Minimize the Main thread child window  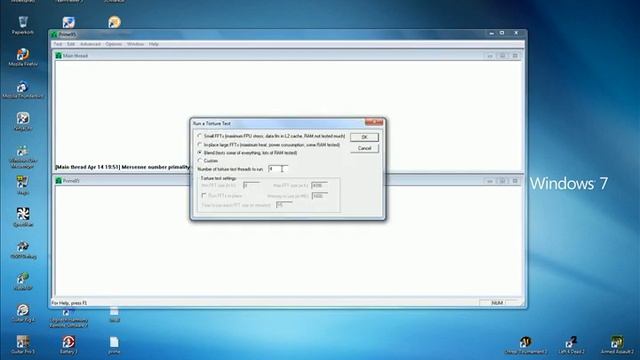pos(490,56)
